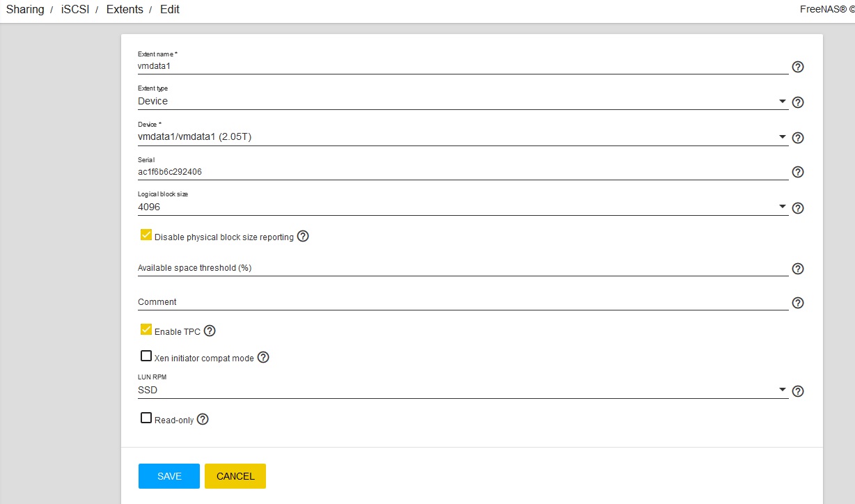855x504 pixels.
Task: View help for Logical block size
Action: [x=798, y=208]
